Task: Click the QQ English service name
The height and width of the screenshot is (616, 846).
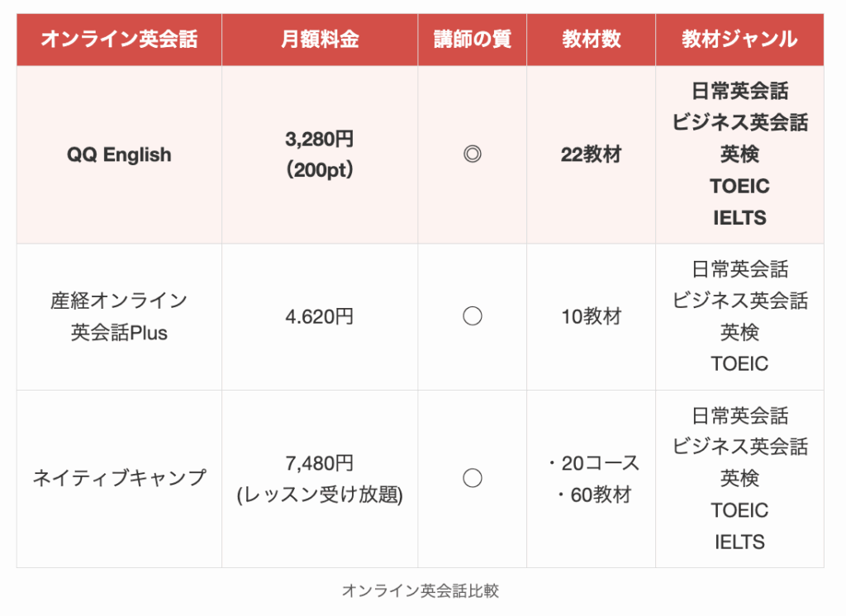Action: (x=119, y=154)
